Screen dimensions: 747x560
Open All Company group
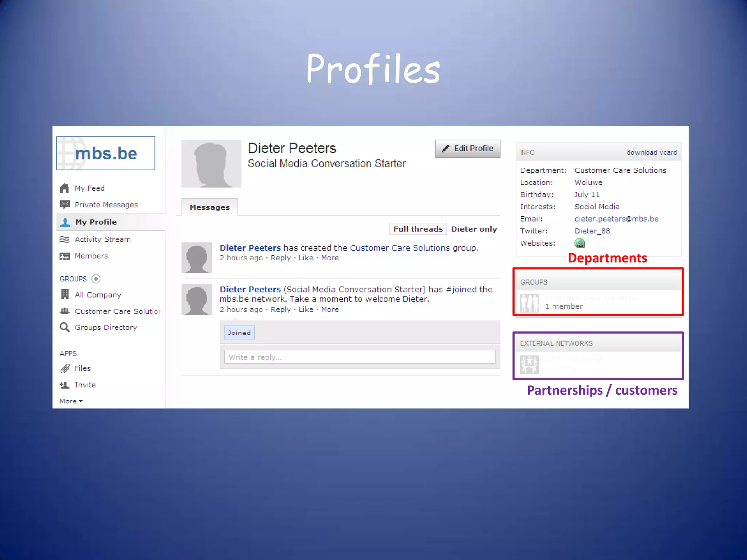point(98,295)
